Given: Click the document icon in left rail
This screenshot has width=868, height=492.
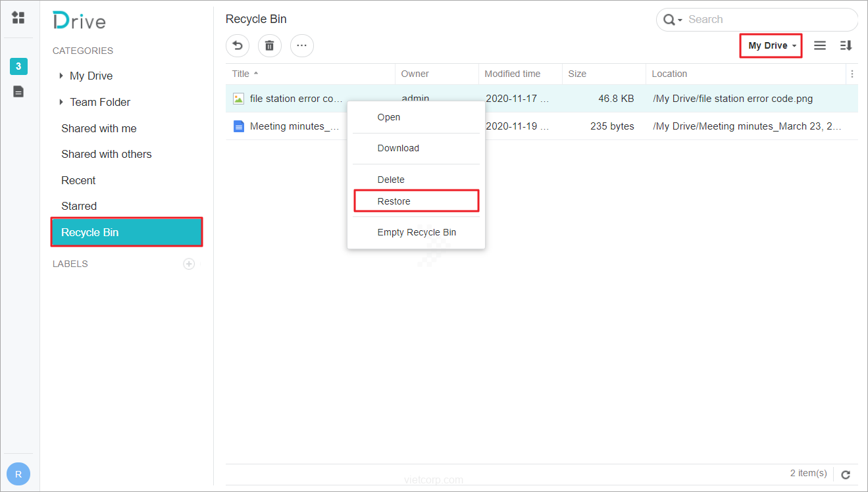Looking at the screenshot, I should pos(18,91).
